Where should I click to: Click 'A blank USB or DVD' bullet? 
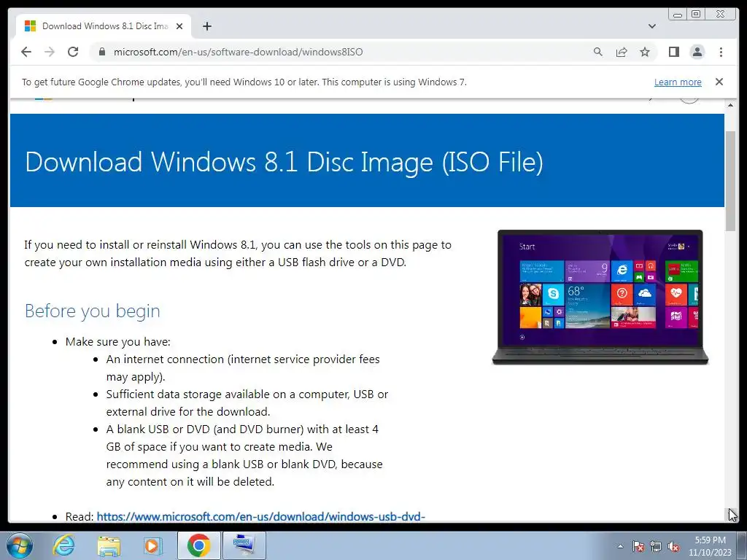(x=244, y=455)
